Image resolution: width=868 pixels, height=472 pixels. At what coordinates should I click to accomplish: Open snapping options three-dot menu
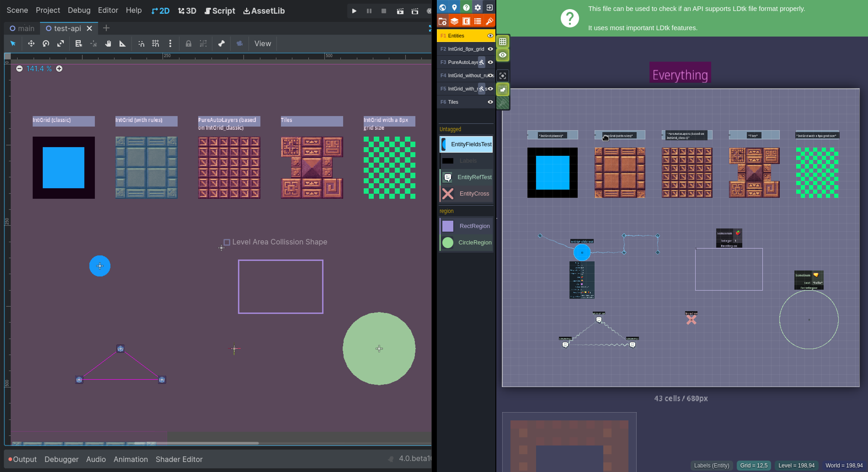(x=170, y=43)
